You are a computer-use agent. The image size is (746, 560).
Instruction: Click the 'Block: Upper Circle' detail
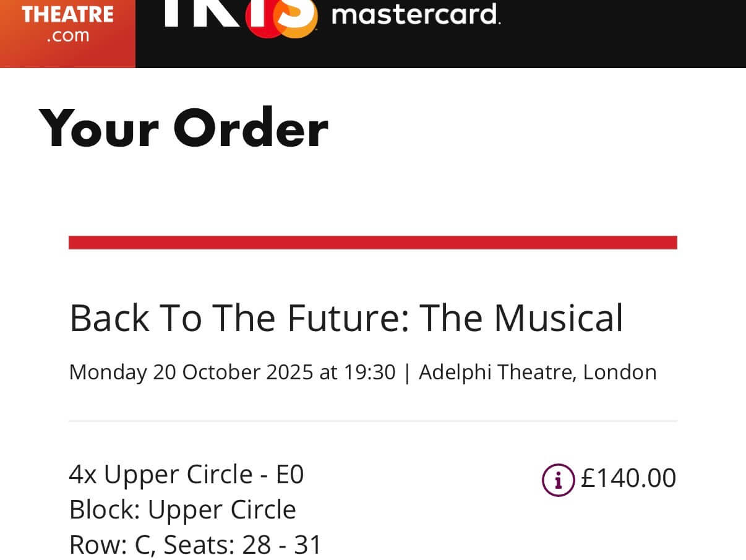[x=182, y=510]
